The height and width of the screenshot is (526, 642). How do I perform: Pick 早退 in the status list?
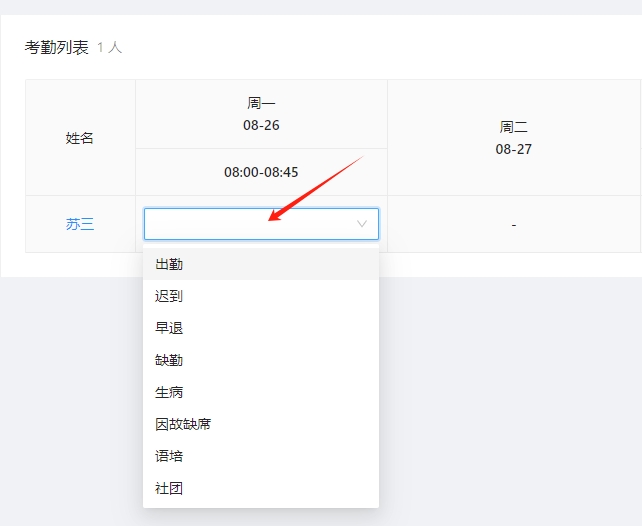coord(169,328)
